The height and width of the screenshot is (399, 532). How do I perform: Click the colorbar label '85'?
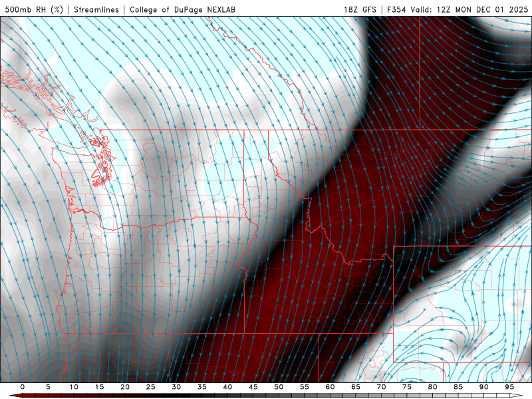[458, 387]
